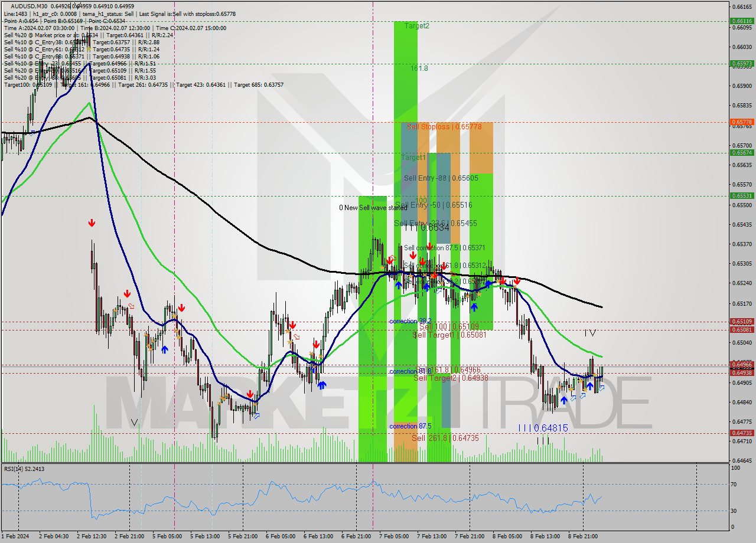Click the '8 Feb 21:00' time axis label
The image size is (756, 543).
tap(582, 537)
